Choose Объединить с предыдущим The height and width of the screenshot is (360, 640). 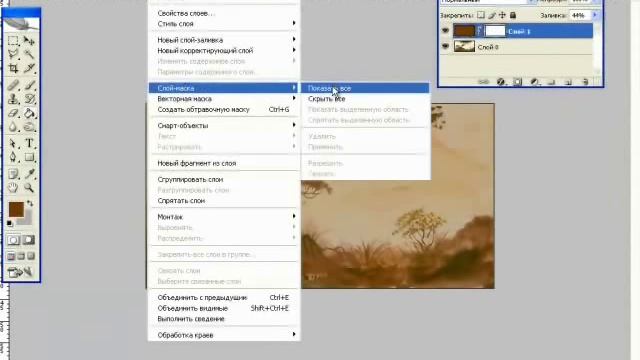click(x=224, y=298)
